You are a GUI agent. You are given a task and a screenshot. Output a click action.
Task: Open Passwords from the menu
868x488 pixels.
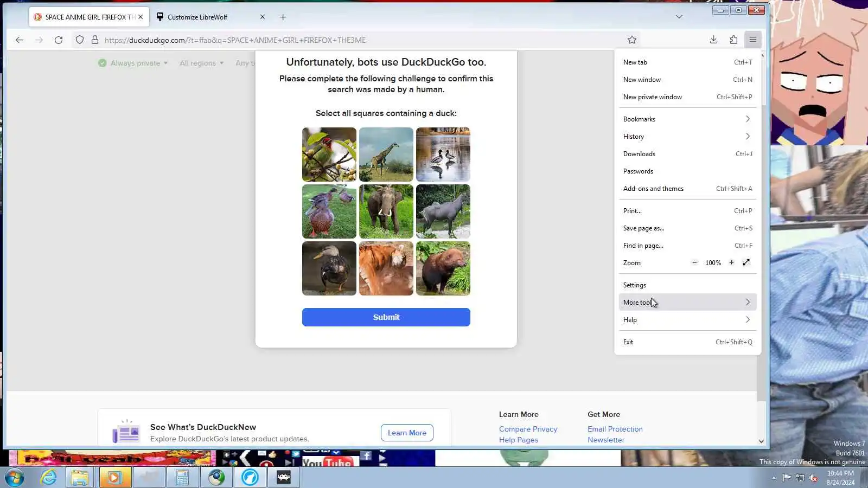(688, 171)
